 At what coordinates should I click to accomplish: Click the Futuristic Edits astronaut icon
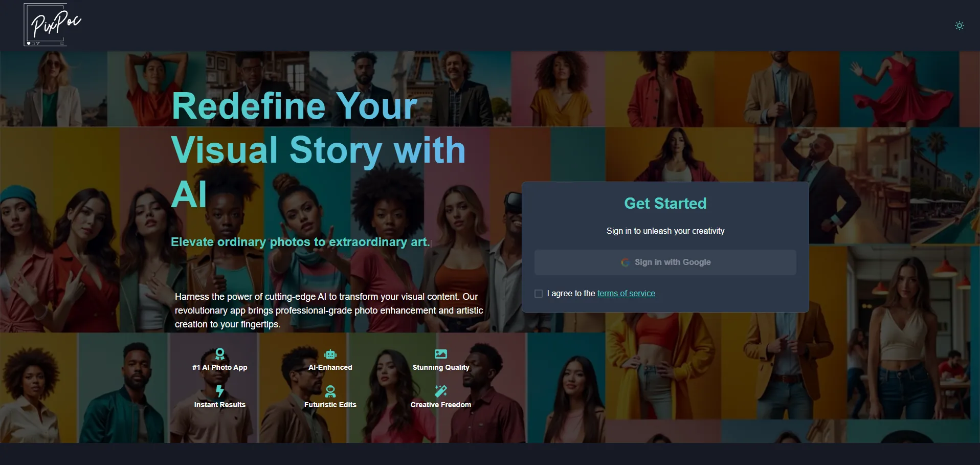(x=330, y=391)
